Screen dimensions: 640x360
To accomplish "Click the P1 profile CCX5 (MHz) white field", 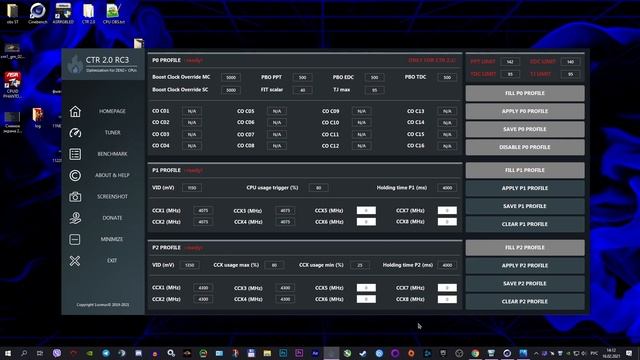I will pyautogui.click(x=366, y=211).
